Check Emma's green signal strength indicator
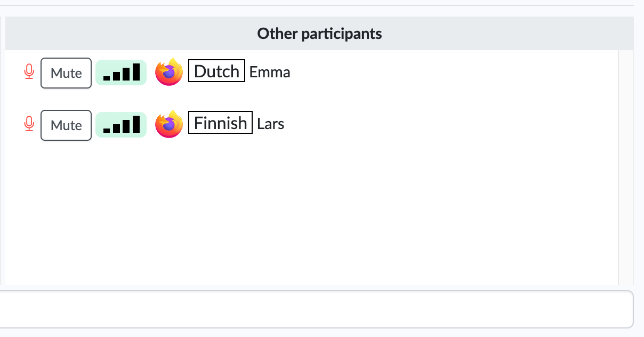Image resolution: width=644 pixels, height=337 pixels. [121, 72]
